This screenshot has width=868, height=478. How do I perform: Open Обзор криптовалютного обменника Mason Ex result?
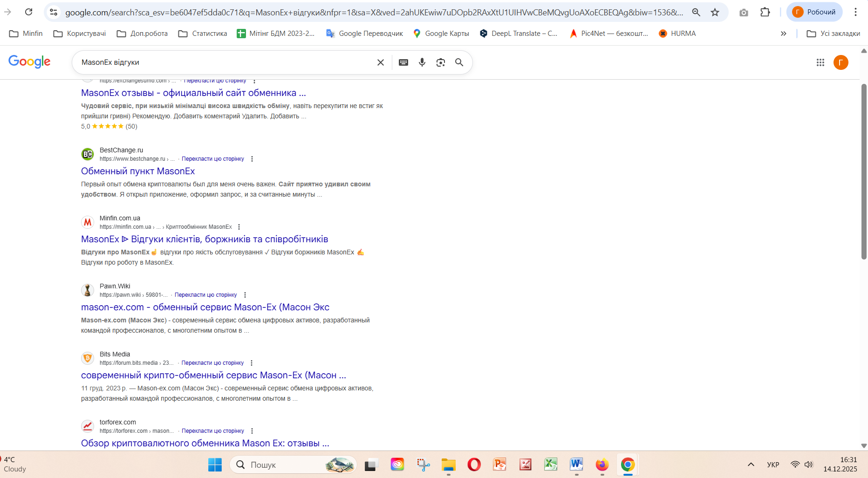click(205, 443)
